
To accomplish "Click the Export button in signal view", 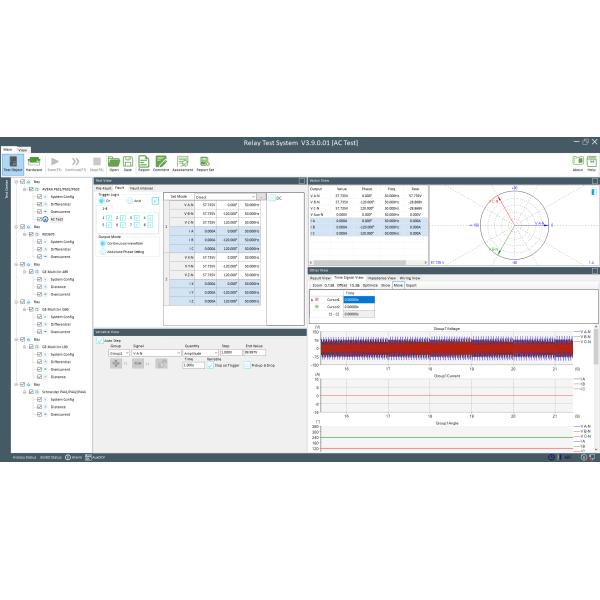I will [x=411, y=285].
